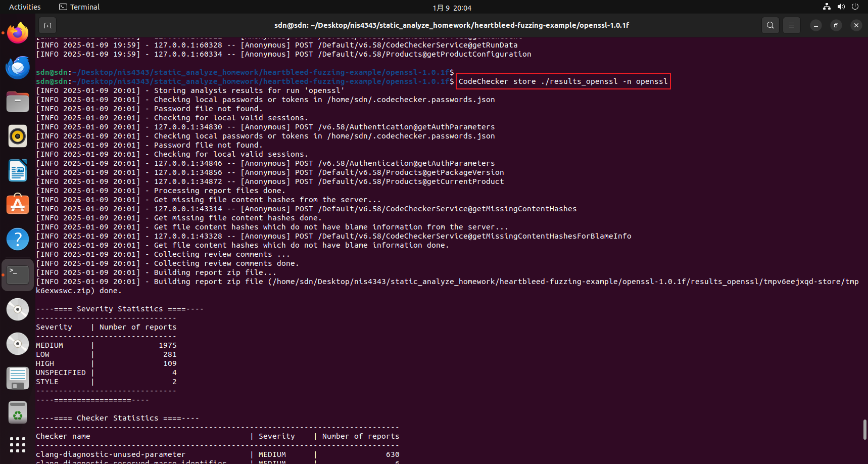
Task: Click the clang-diagnostic-unused-parameter checker name
Action: 111,454
